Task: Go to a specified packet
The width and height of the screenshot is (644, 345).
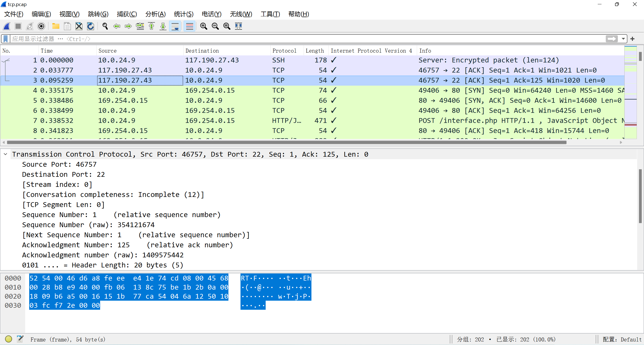Action: tap(140, 26)
